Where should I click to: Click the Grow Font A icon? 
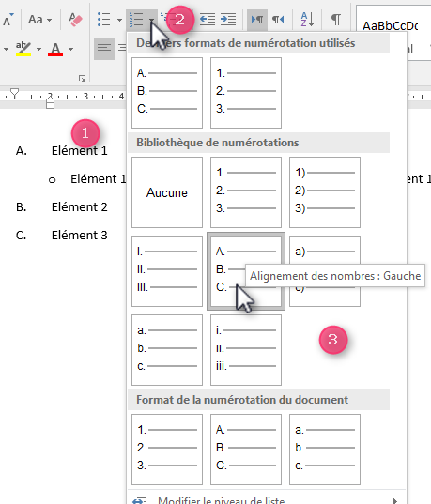tap(8, 20)
